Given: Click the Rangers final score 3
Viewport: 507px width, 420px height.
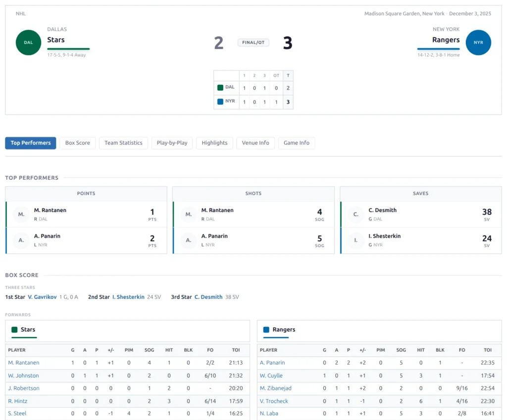Looking at the screenshot, I should pos(288,43).
